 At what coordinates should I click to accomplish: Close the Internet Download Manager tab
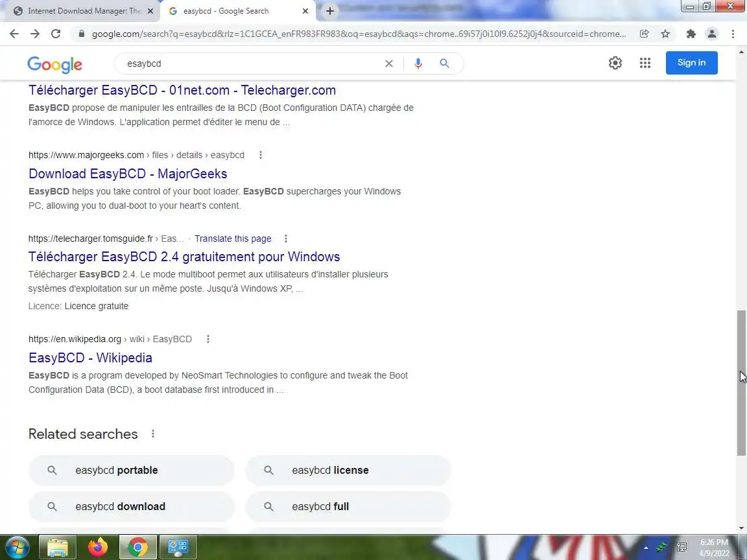[x=150, y=11]
